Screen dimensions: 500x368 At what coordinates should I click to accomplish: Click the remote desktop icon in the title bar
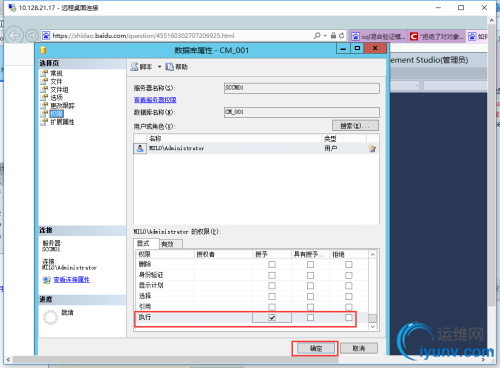[12, 7]
